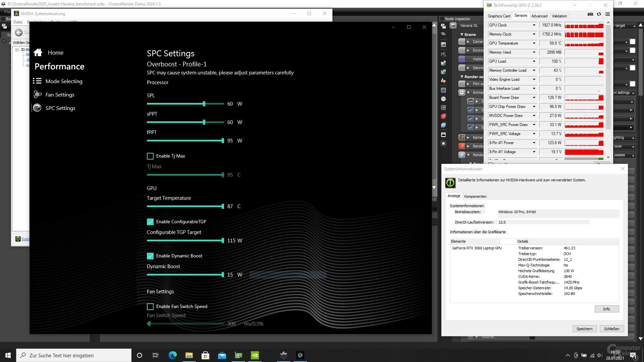Viewport: 644px width, 362px height.
Task: Disable Enable ConfigurableTGP checkbox
Action: coord(150,222)
